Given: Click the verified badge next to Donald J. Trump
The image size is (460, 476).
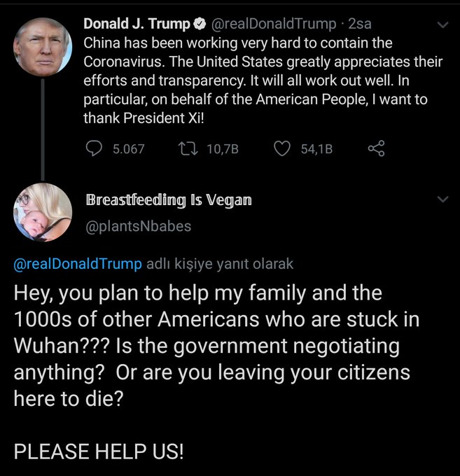Looking at the screenshot, I should (x=199, y=24).
